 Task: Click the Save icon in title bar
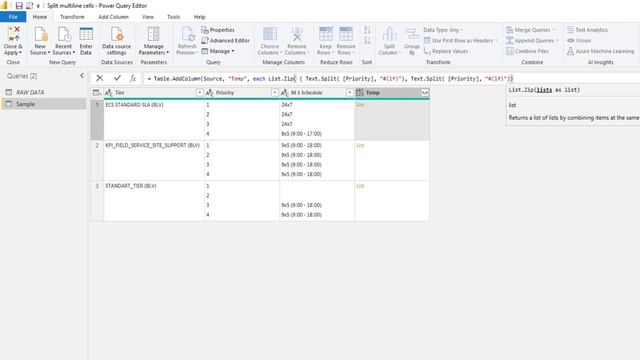click(19, 6)
